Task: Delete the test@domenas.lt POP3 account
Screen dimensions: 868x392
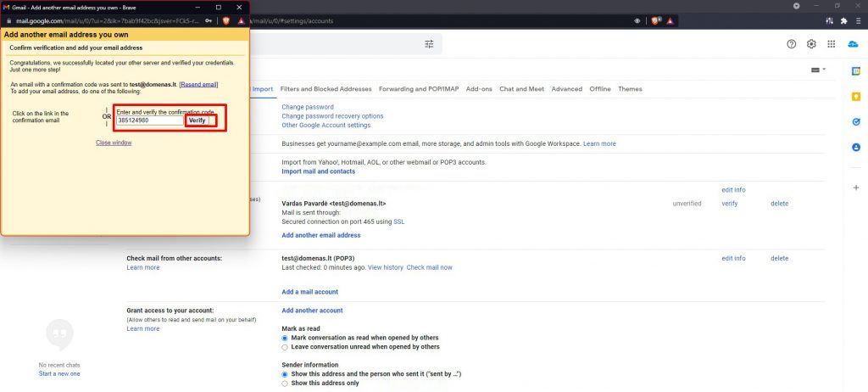Action: coord(780,259)
